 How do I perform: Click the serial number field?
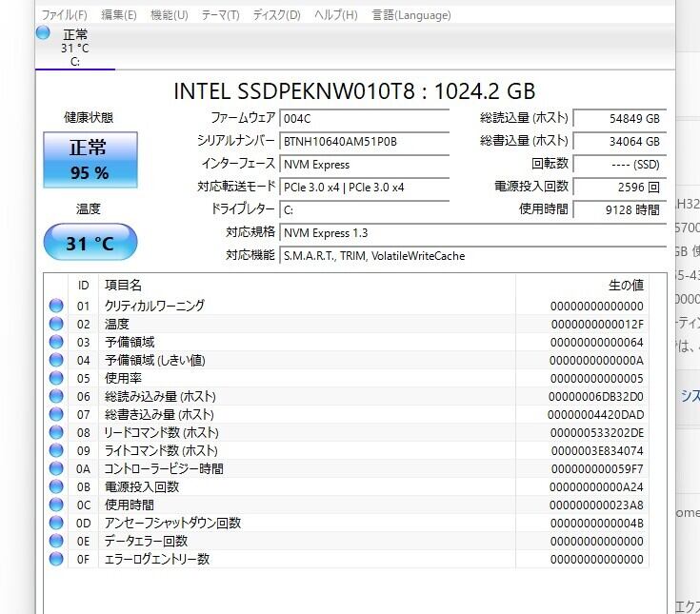[x=364, y=141]
